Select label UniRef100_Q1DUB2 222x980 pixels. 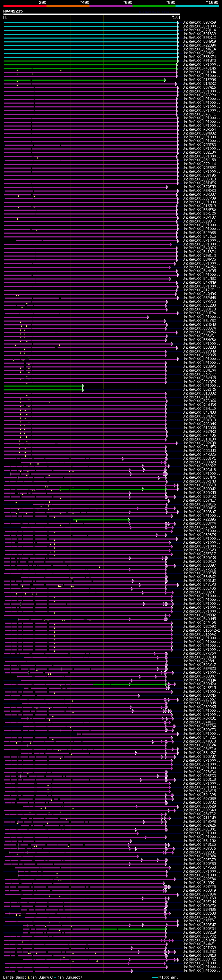(x=199, y=394)
